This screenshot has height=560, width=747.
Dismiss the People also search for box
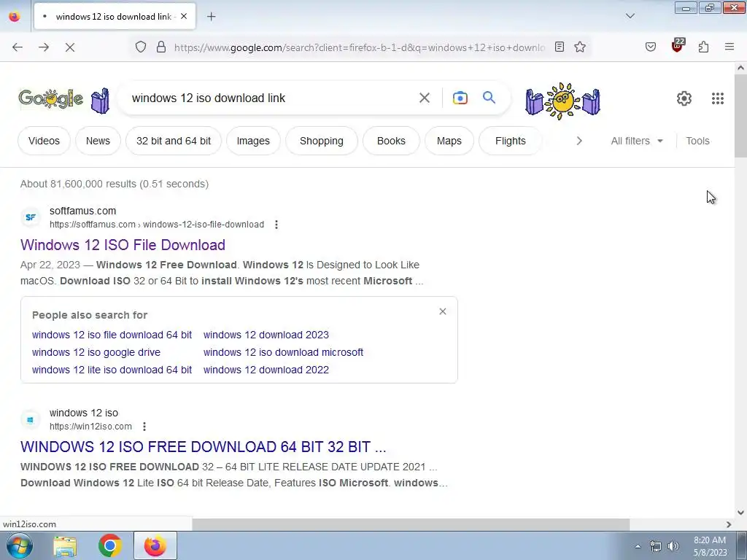[443, 311]
